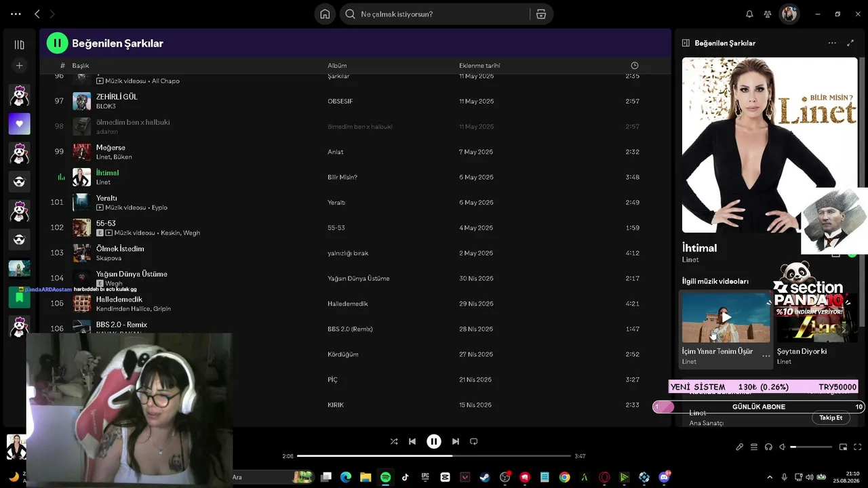Screen dimensions: 868x488
Task: Sort by Albüm column header
Action: (x=337, y=66)
